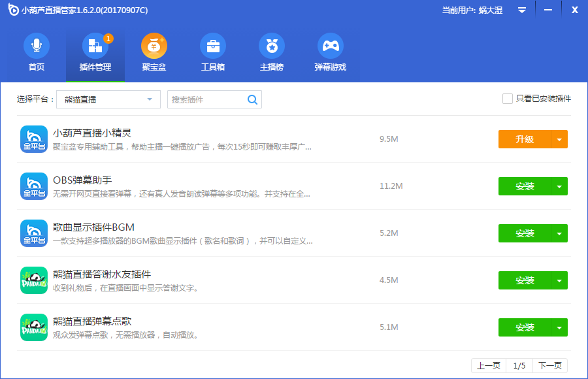This screenshot has height=379, width=588.
Task: Click the 搜索插件 search field
Action: point(206,99)
